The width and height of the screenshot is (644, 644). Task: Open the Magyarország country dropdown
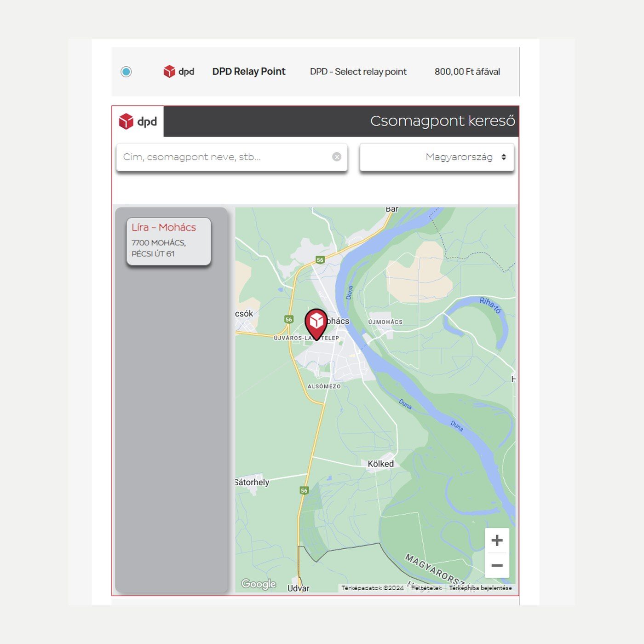pos(437,157)
